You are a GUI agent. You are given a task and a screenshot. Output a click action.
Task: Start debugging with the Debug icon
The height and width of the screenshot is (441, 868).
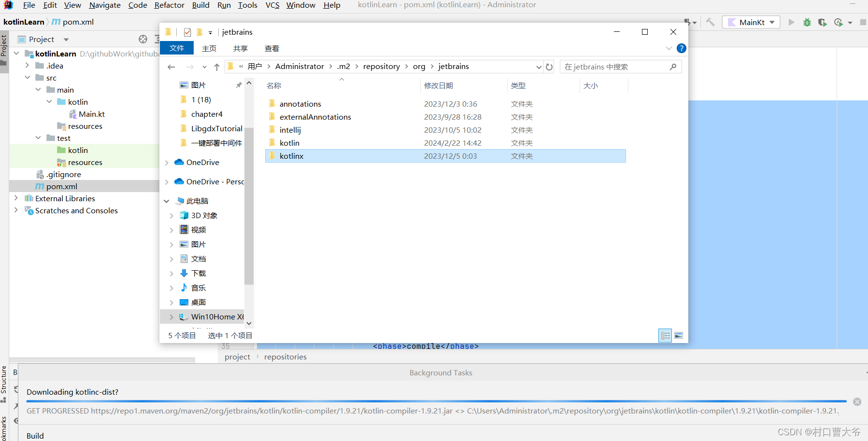(807, 22)
